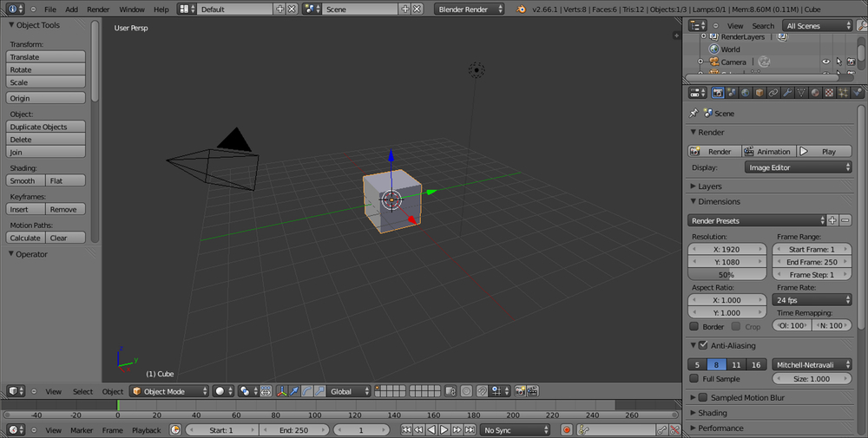Open the Object constraints chain icon
The height and width of the screenshot is (438, 868).
tap(773, 93)
